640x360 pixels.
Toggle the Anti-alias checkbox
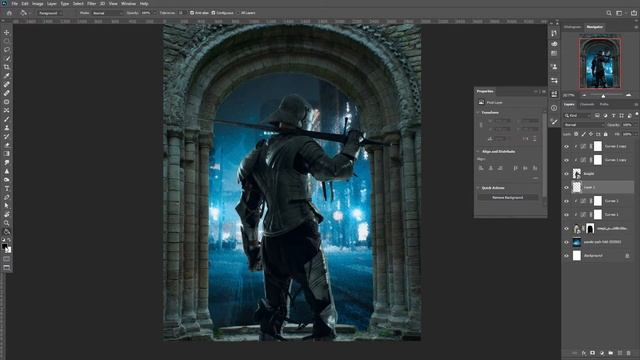pyautogui.click(x=192, y=13)
